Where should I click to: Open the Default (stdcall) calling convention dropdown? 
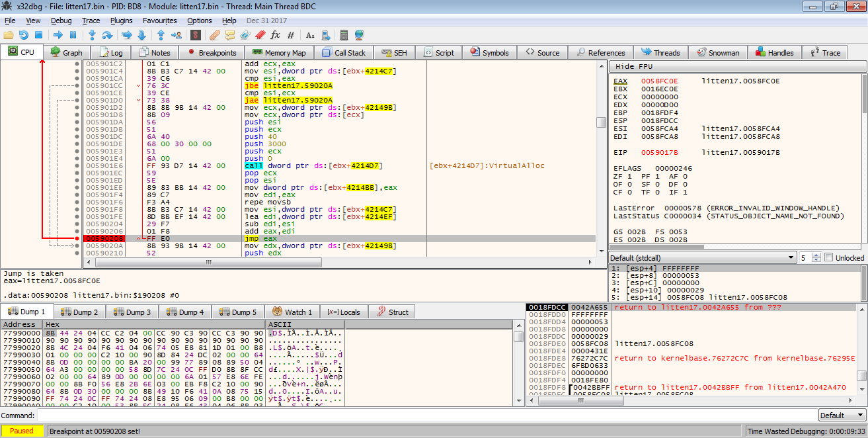702,257
